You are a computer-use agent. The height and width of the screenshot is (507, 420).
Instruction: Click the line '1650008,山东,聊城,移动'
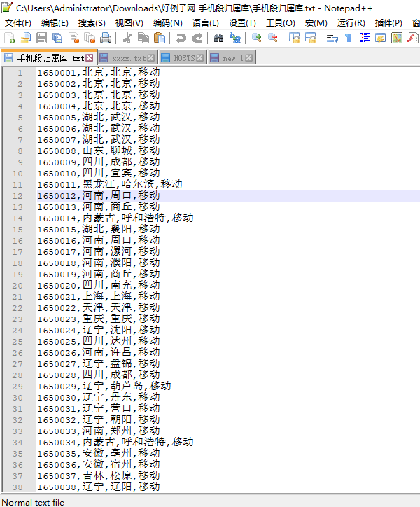[98, 151]
